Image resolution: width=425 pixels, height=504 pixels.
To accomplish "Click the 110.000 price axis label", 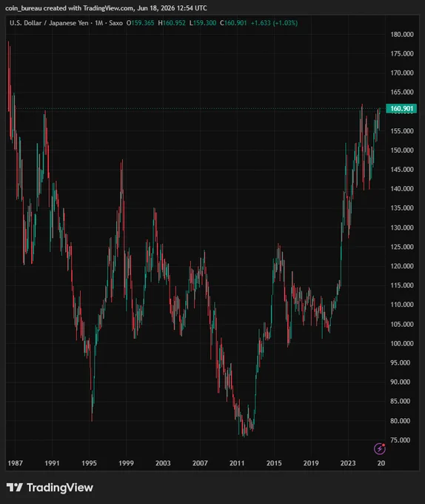I will [402, 305].
